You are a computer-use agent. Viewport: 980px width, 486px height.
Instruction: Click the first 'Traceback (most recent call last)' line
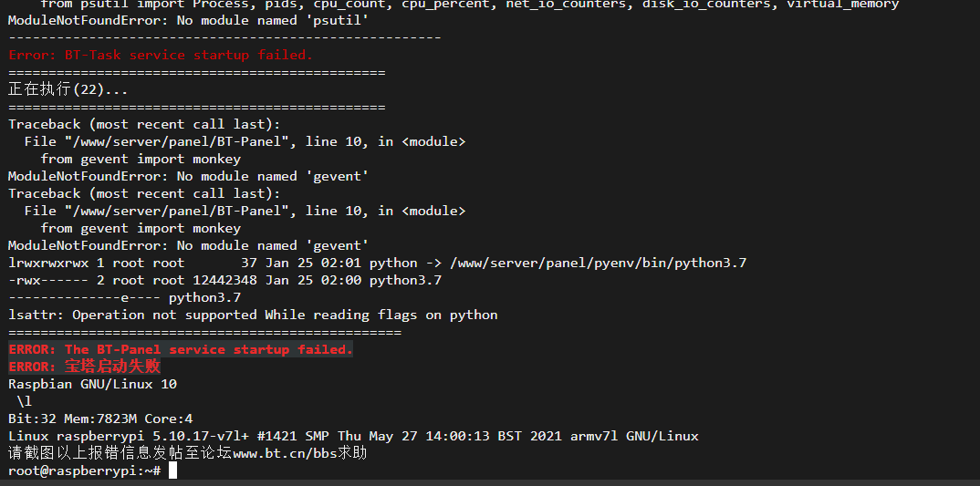point(144,124)
